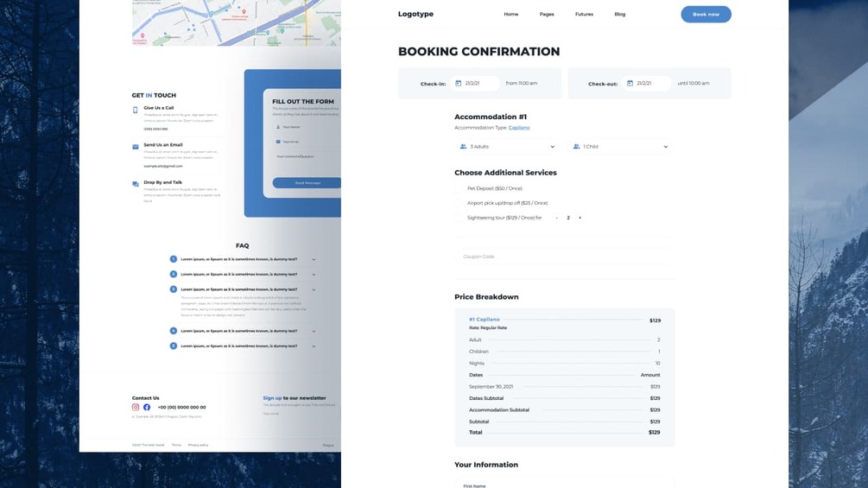
Task: Click the Check-out date field
Action: point(647,84)
